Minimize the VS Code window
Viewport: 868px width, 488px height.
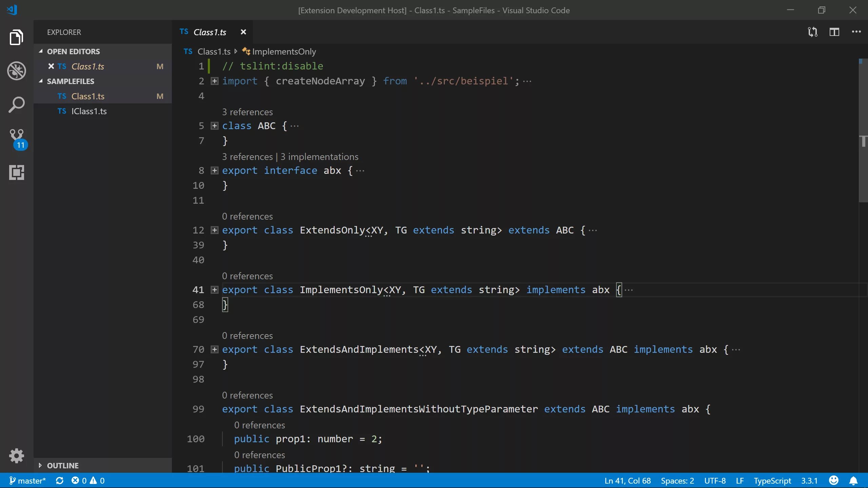coord(790,10)
